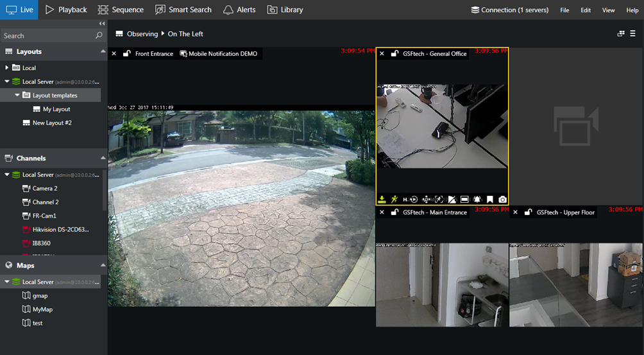Click Mobile Notification DEMO button

218,54
